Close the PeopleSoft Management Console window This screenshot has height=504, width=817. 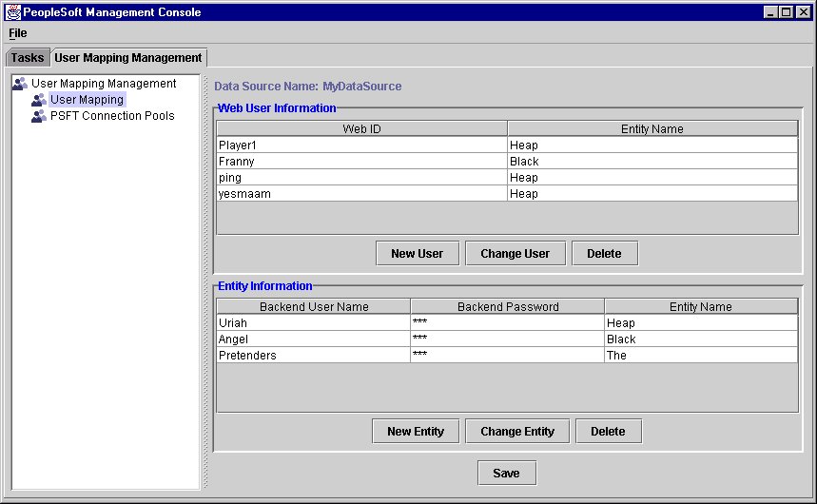point(803,12)
